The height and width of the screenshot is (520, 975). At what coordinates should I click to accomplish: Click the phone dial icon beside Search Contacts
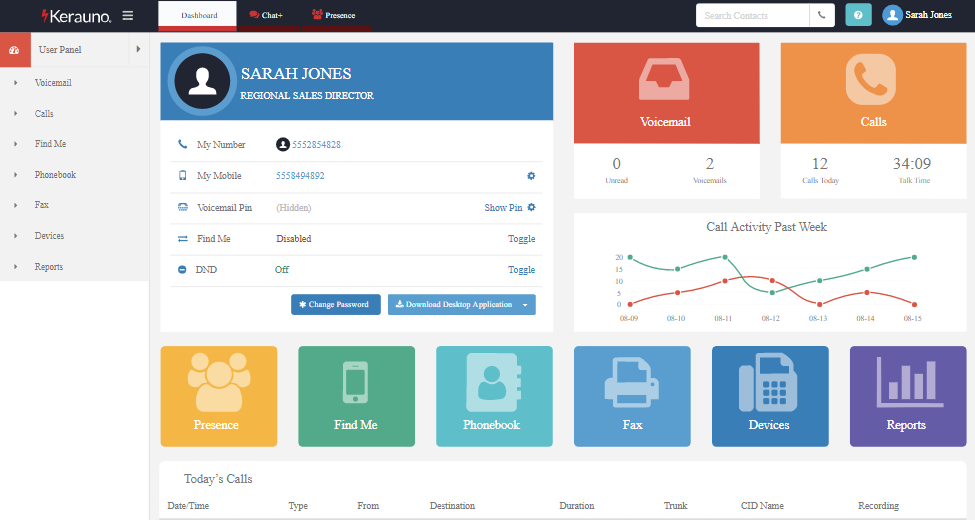point(822,15)
